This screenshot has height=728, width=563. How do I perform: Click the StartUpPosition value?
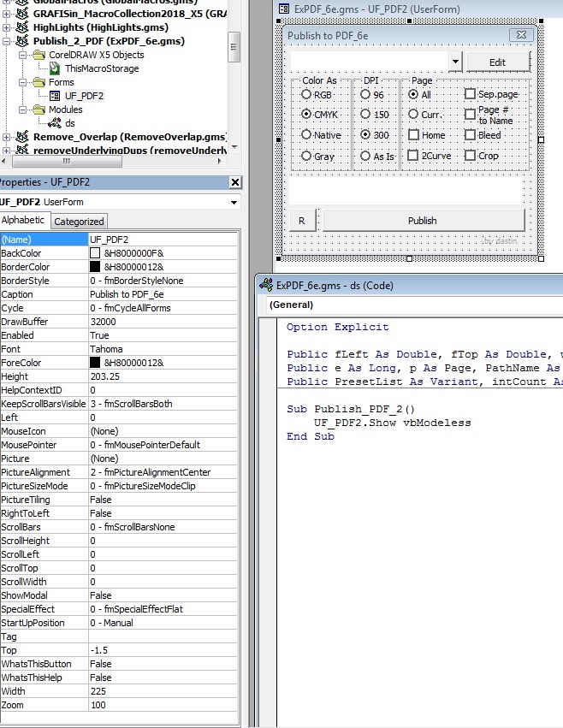pyautogui.click(x=163, y=623)
